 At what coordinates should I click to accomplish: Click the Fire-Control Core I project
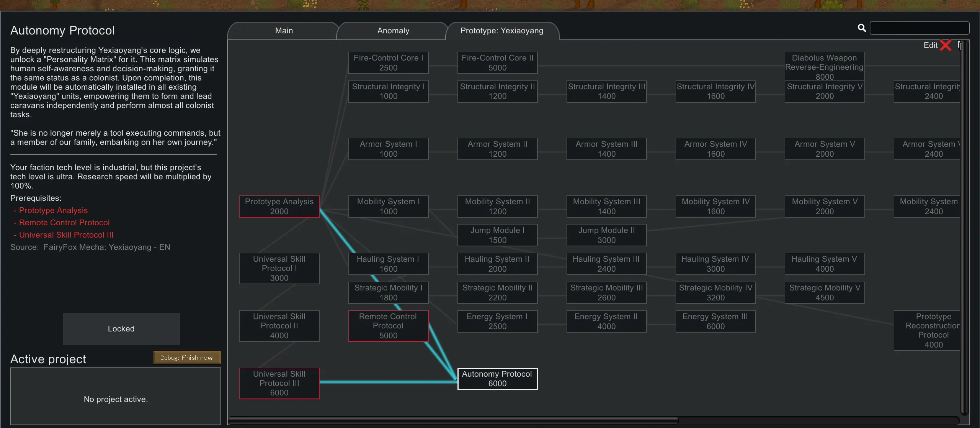click(x=388, y=62)
